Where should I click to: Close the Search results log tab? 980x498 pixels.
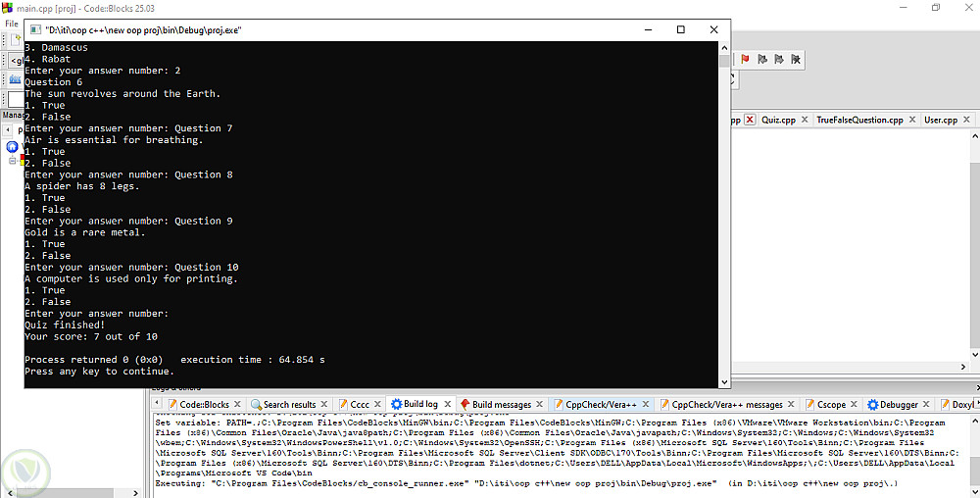[323, 404]
